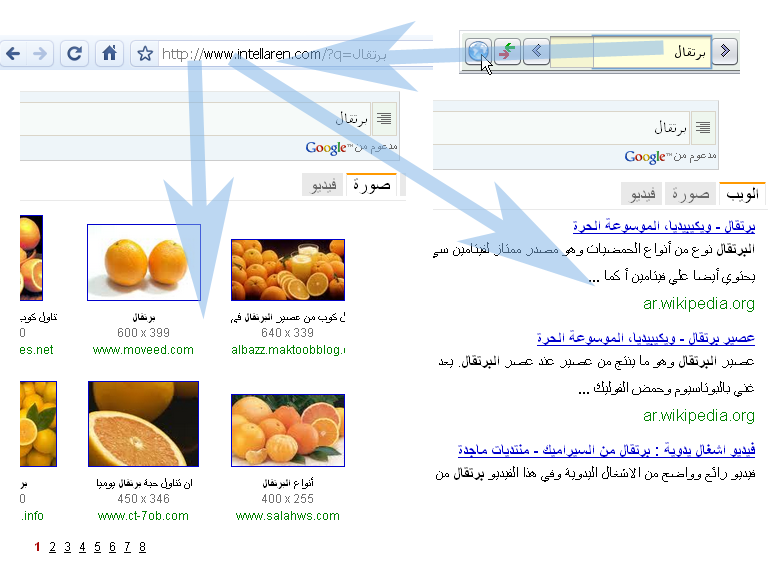Click the right chevron toolbar button
The image size is (768, 576).
point(725,51)
